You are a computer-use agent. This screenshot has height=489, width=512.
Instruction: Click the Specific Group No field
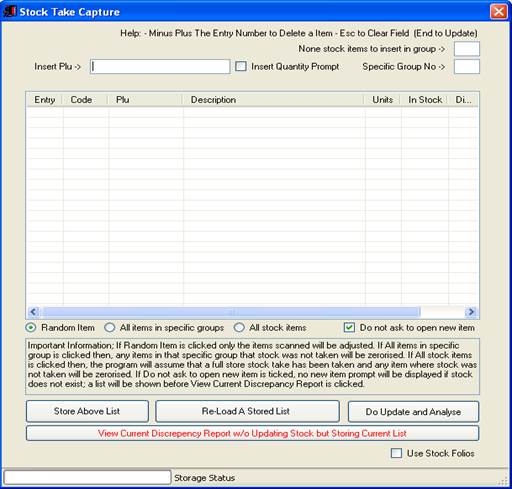tap(467, 67)
